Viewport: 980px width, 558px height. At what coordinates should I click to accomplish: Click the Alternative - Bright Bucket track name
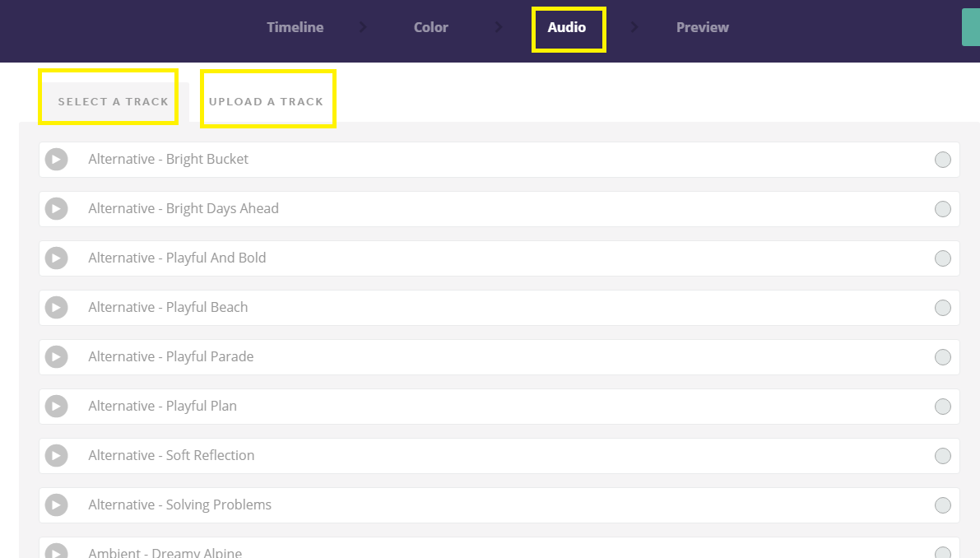pos(168,160)
